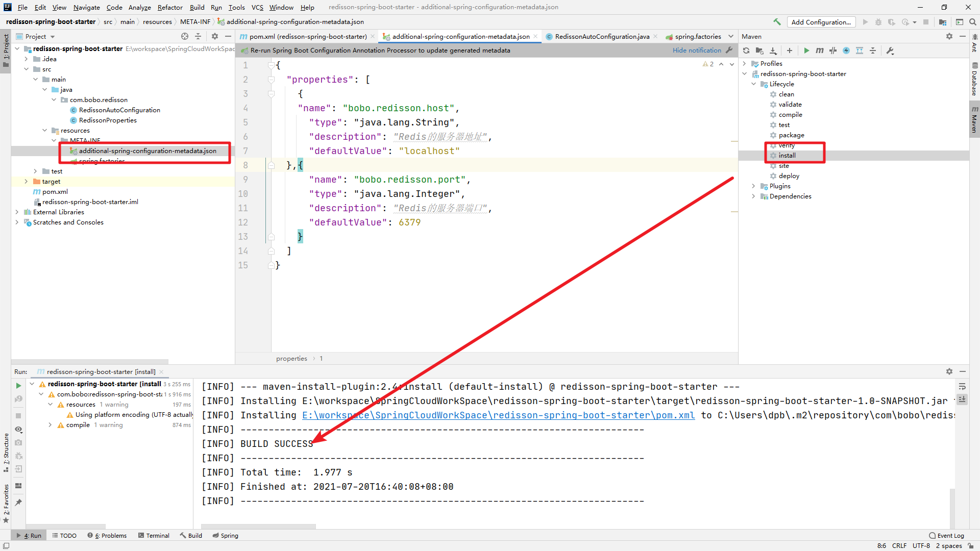This screenshot has width=980, height=551.
Task: Switch to RedissonAutoConfiguration.java tab
Action: [602, 36]
